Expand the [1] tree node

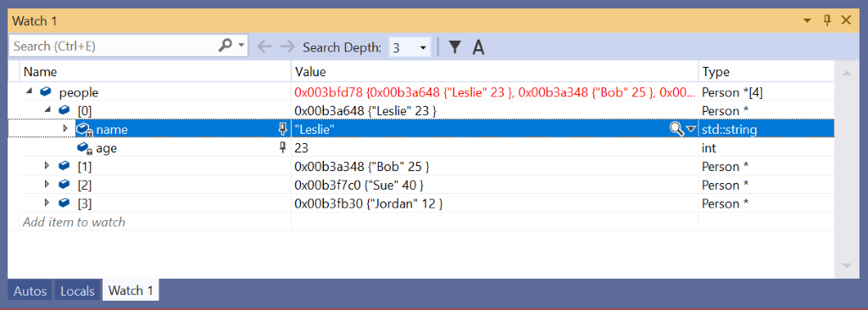(47, 166)
